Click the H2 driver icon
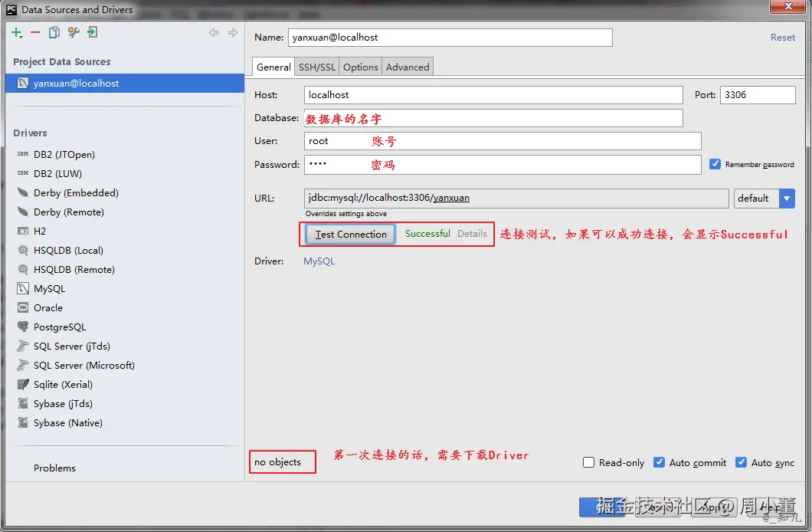Image resolution: width=812 pixels, height=532 pixels. point(23,231)
